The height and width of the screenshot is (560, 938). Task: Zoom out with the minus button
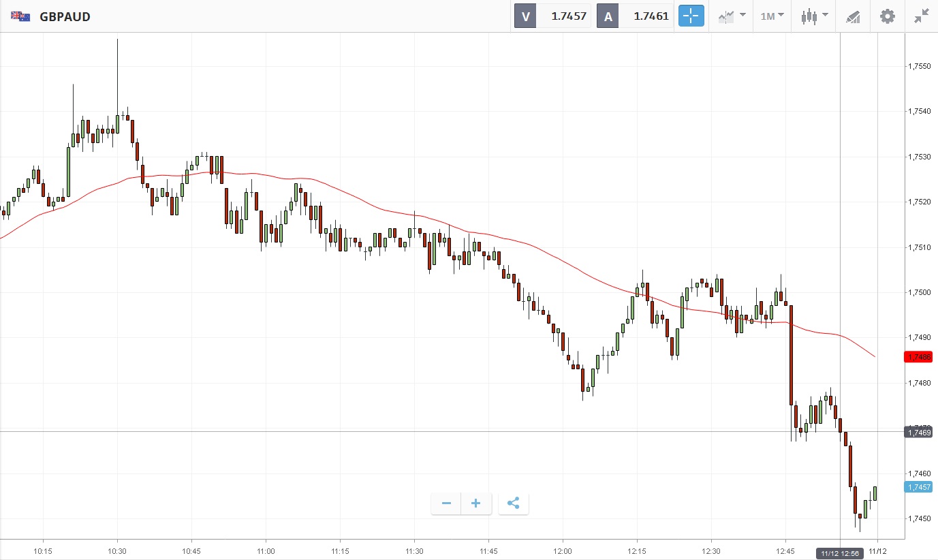(x=446, y=503)
